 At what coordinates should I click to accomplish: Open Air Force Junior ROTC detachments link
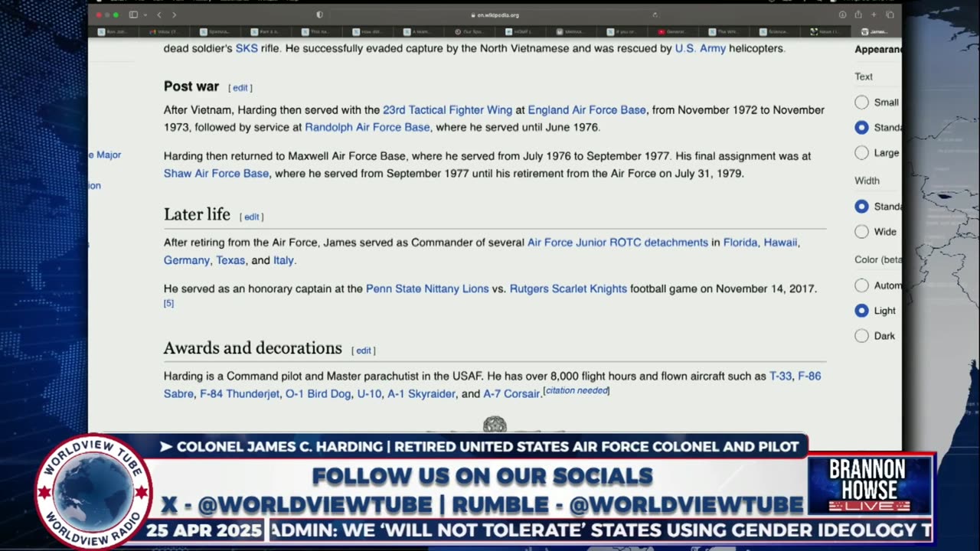pyautogui.click(x=618, y=243)
